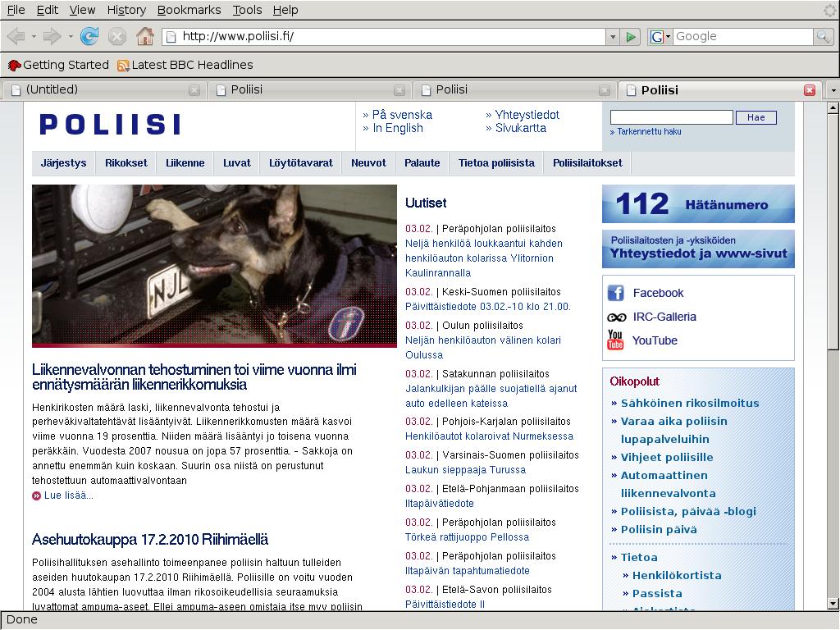Viewport: 840px width, 630px height.
Task: Click the search magnifier icon
Action: click(x=822, y=36)
